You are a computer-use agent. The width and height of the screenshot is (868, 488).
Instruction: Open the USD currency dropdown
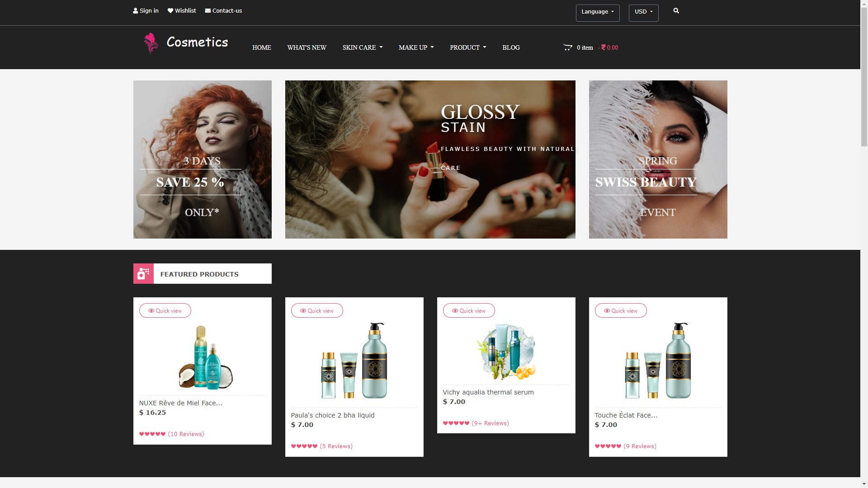click(643, 12)
